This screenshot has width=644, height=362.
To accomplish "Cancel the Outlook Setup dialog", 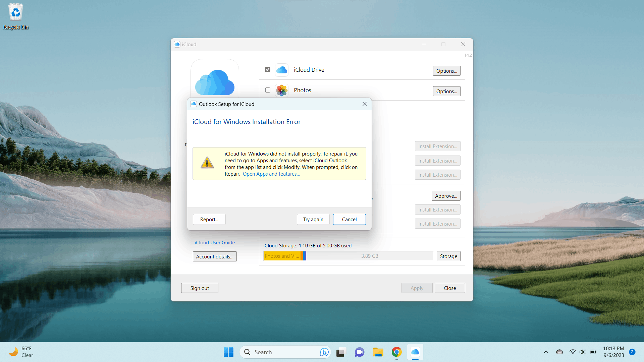I will 349,220.
